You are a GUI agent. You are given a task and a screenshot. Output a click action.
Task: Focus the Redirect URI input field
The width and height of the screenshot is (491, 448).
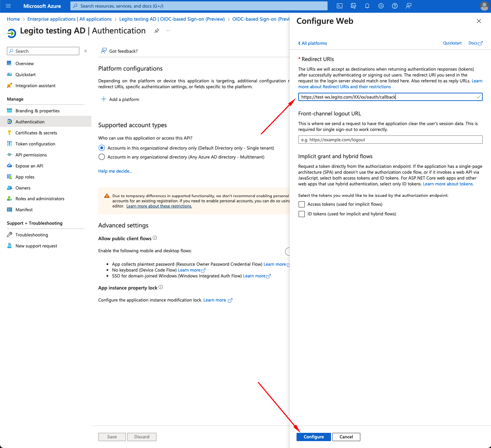click(390, 97)
